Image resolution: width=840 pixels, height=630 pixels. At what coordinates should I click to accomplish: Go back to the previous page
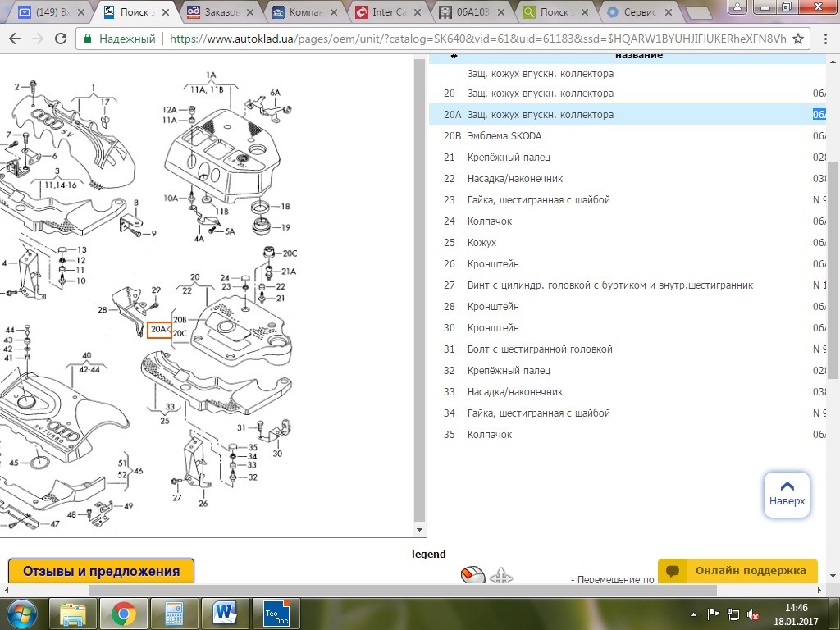pos(15,39)
